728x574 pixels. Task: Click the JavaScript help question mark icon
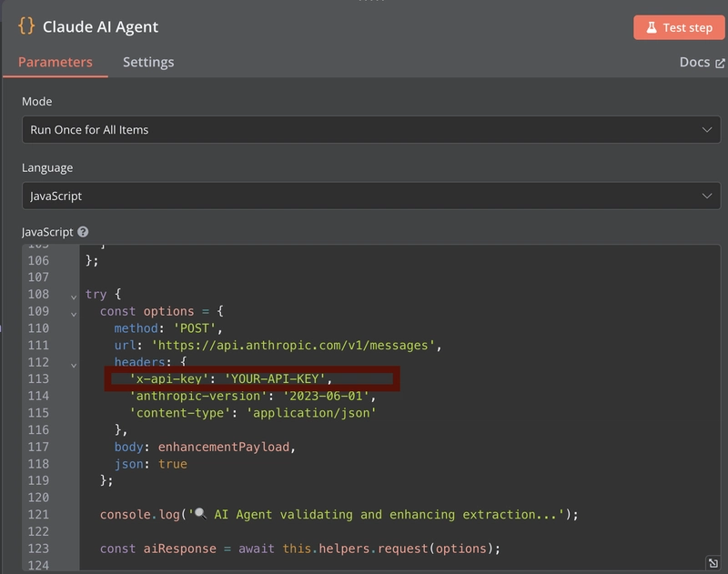point(83,232)
